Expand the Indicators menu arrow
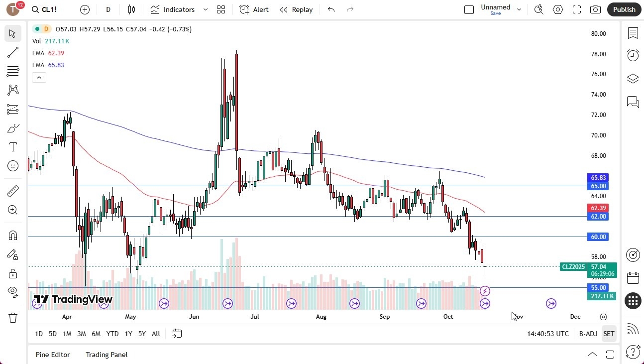The image size is (644, 364). point(205,9)
